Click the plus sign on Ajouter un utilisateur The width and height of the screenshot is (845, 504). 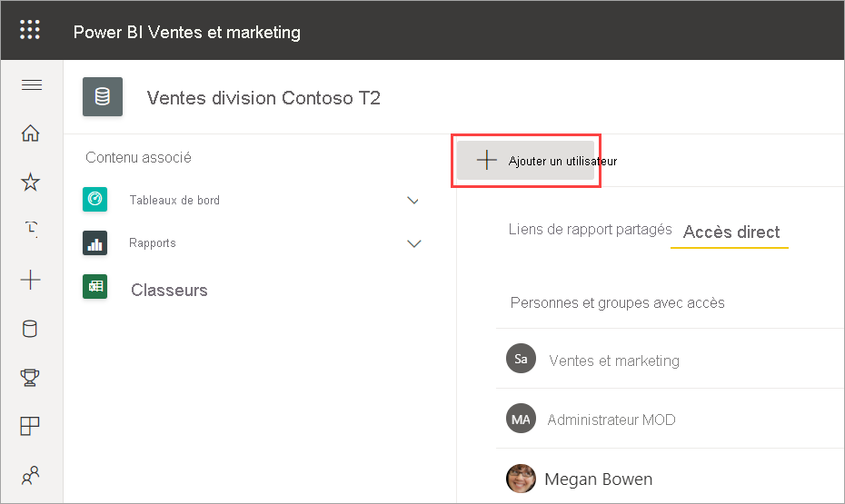click(x=487, y=160)
